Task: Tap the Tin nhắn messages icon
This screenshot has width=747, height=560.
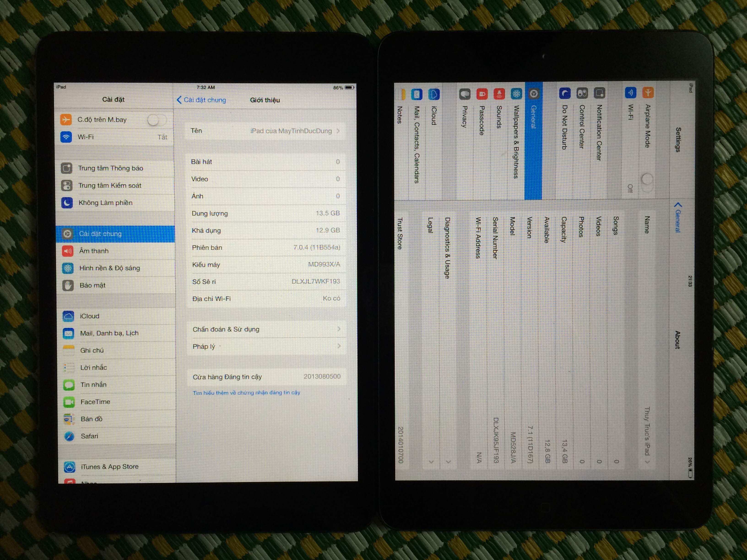Action: (x=69, y=385)
